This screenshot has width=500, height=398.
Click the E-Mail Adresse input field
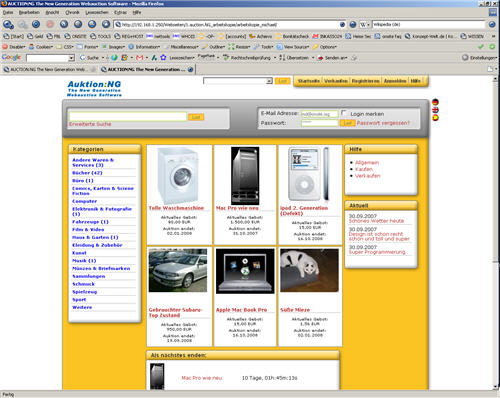[x=320, y=114]
